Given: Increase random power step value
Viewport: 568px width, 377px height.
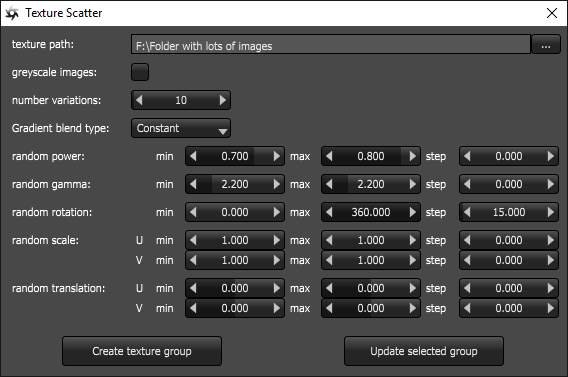Looking at the screenshot, I should tap(551, 156).
